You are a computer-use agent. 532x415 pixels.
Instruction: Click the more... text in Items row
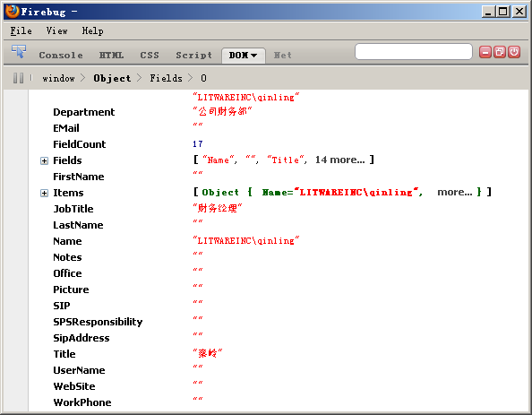coord(455,192)
